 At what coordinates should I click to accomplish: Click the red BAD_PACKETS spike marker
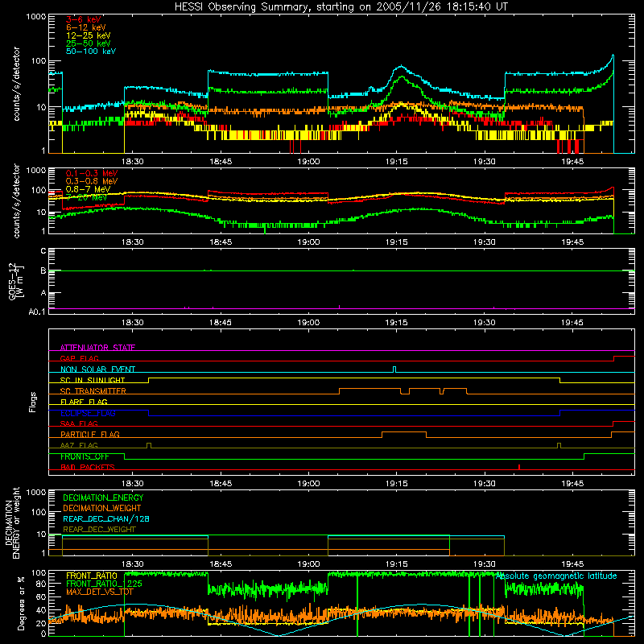[x=519, y=467]
